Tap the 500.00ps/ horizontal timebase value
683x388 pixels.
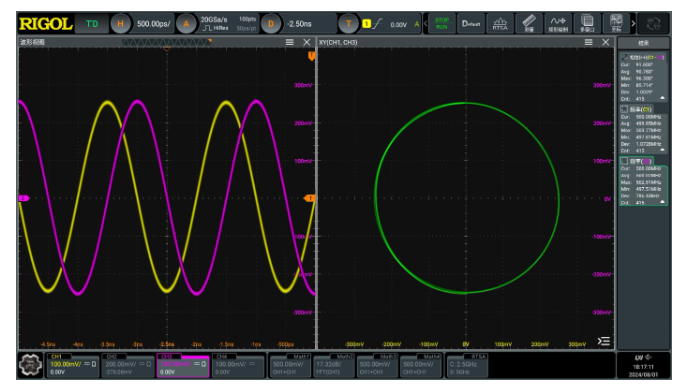[x=153, y=24]
